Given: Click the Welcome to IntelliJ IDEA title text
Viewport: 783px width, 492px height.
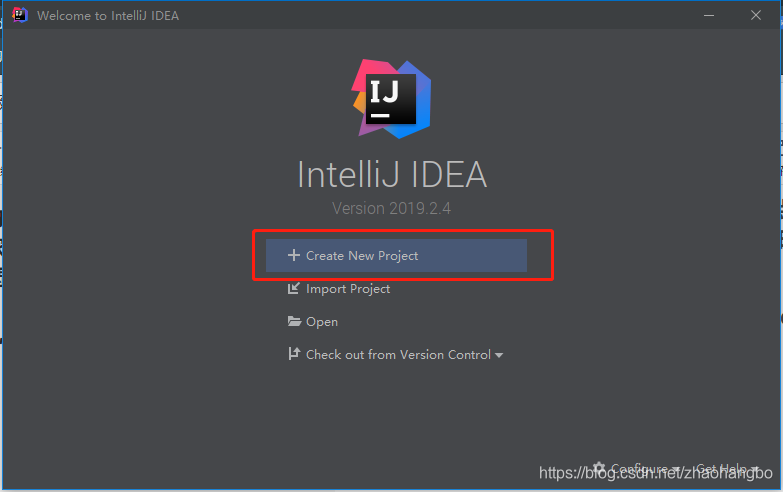Looking at the screenshot, I should 108,16.
